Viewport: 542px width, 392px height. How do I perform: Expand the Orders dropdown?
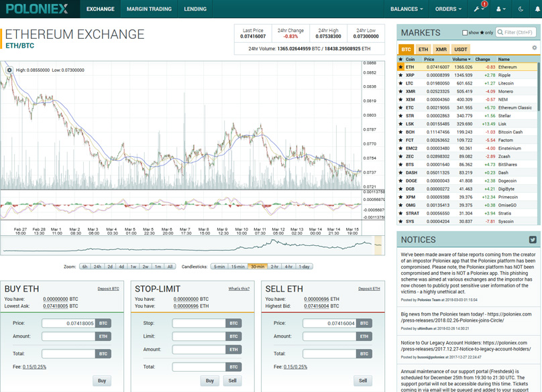pyautogui.click(x=448, y=9)
